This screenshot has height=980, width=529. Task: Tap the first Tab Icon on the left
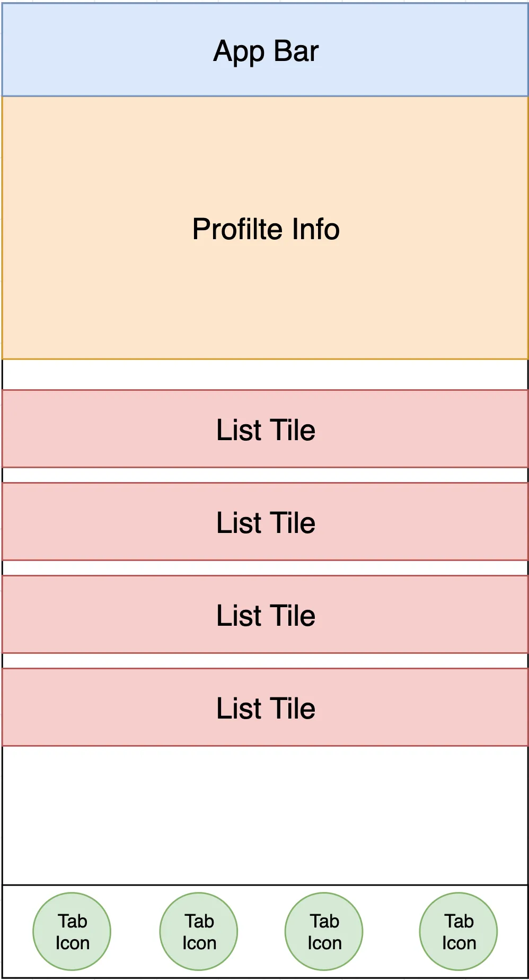pos(72,932)
